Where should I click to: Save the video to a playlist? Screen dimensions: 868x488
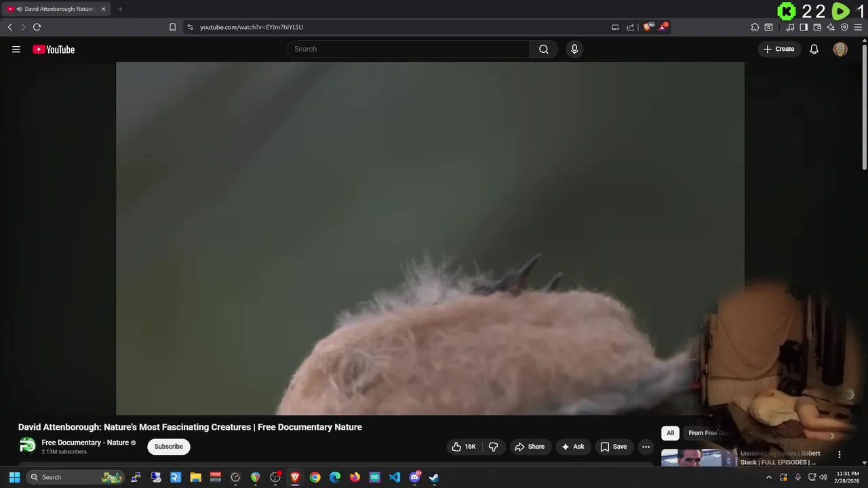pyautogui.click(x=614, y=447)
